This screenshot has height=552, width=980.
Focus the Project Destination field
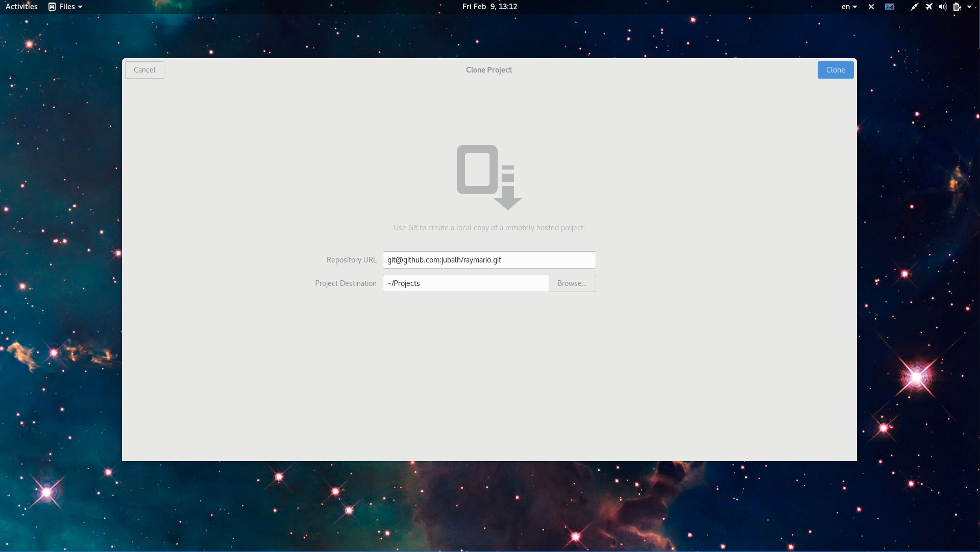[x=465, y=283]
